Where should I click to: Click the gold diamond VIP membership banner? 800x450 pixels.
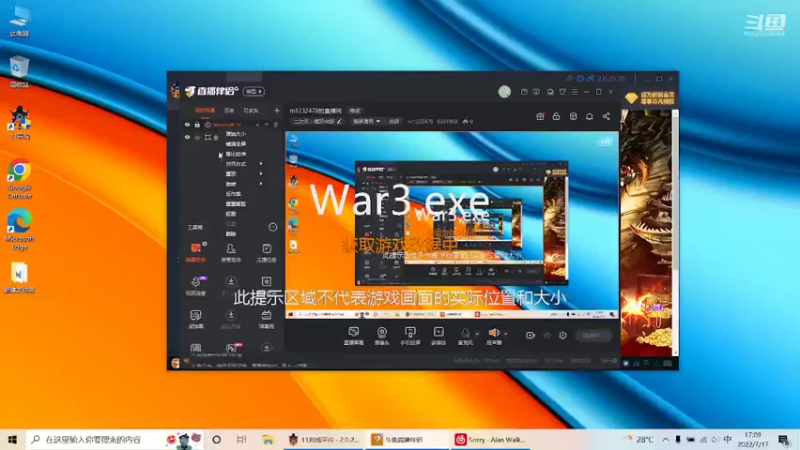650,98
